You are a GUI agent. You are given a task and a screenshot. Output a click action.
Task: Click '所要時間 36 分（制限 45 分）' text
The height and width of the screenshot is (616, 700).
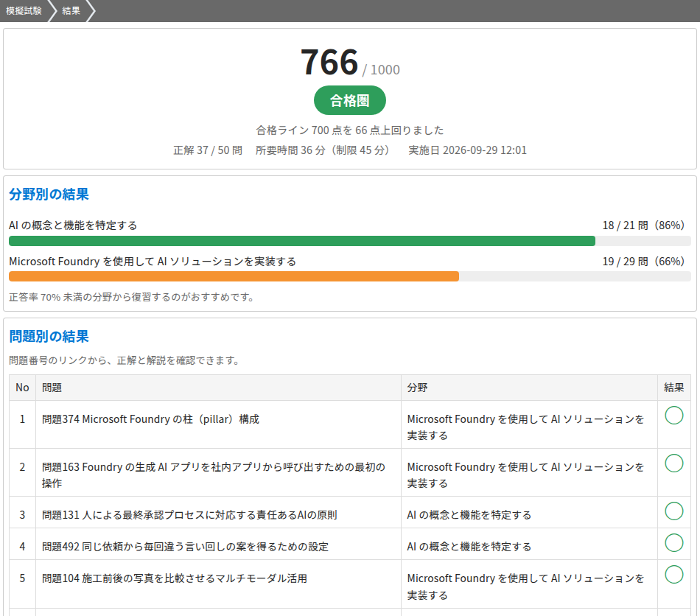click(x=325, y=150)
